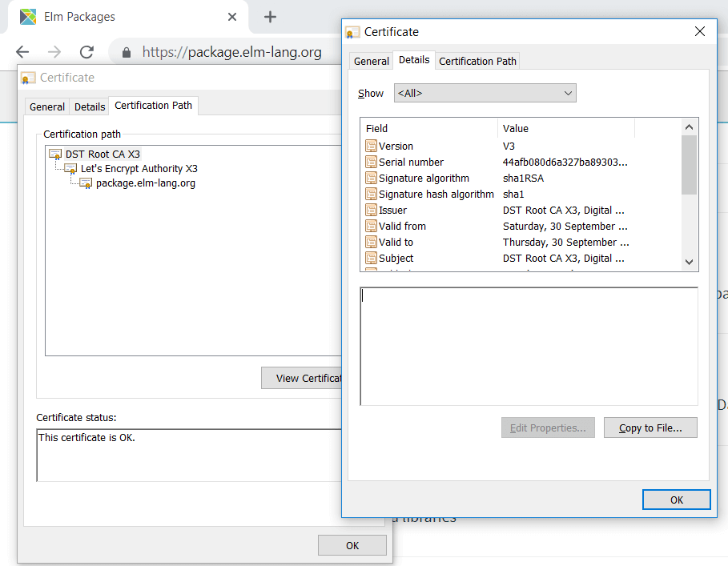
Task: Click the Signature hash algorithm field icon
Action: click(371, 194)
